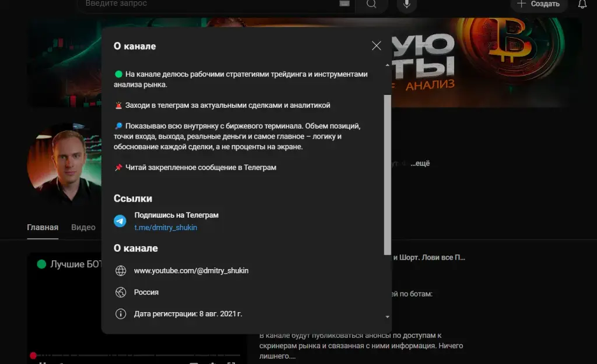597x364 pixels.
Task: Switch to the Видео tab
Action: point(83,228)
